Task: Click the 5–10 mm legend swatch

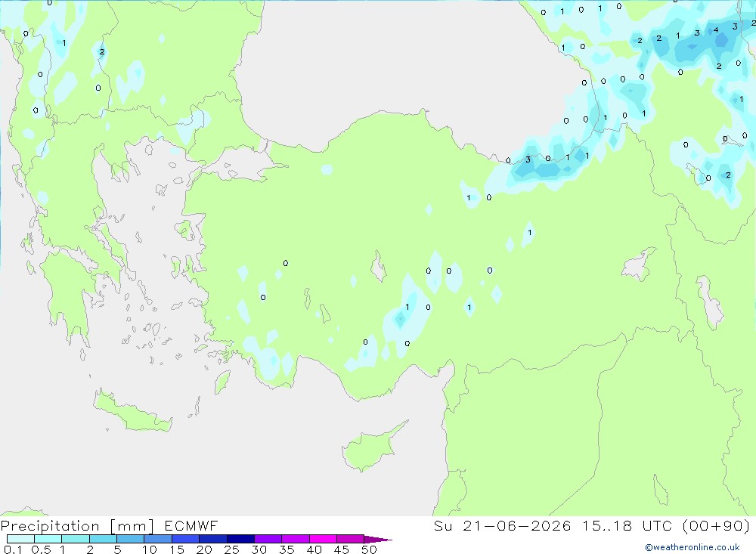Action: point(131,539)
